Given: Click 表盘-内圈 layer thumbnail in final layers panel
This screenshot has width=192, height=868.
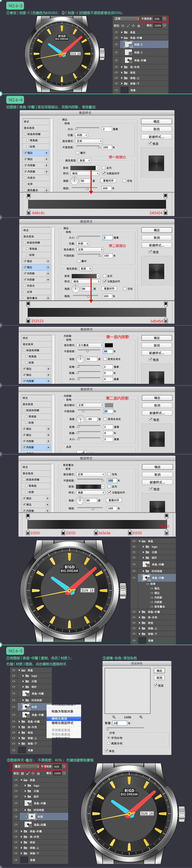Looking at the screenshot, I should (x=28, y=803).
